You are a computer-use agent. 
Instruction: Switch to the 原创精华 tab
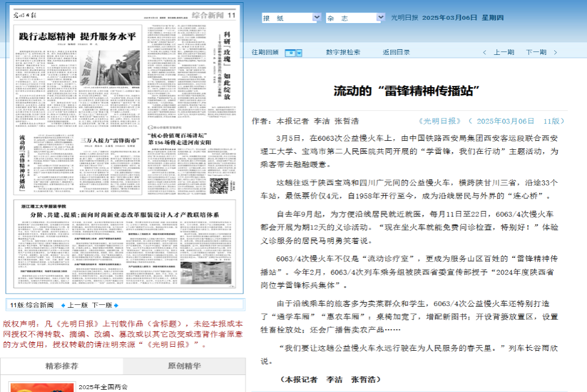[184, 366]
